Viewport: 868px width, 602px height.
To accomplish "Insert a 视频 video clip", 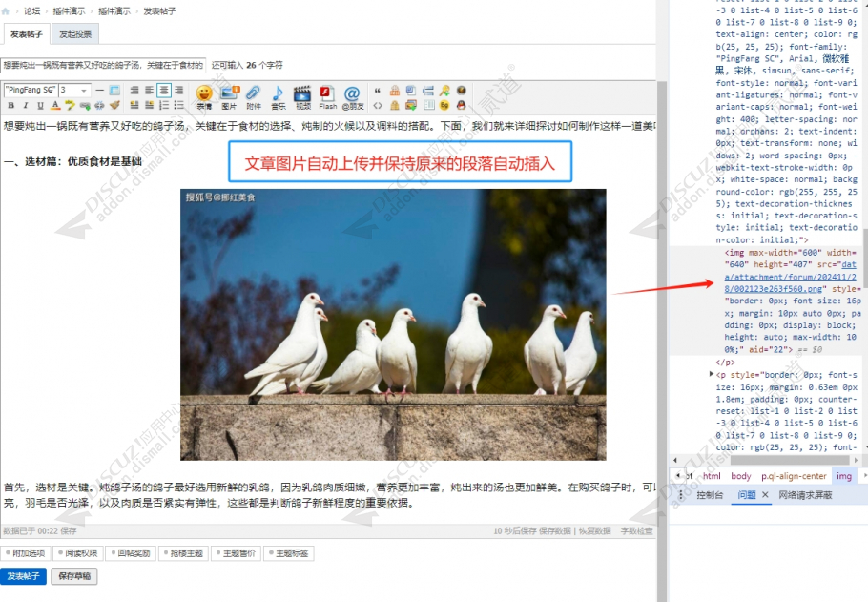I will tap(302, 97).
